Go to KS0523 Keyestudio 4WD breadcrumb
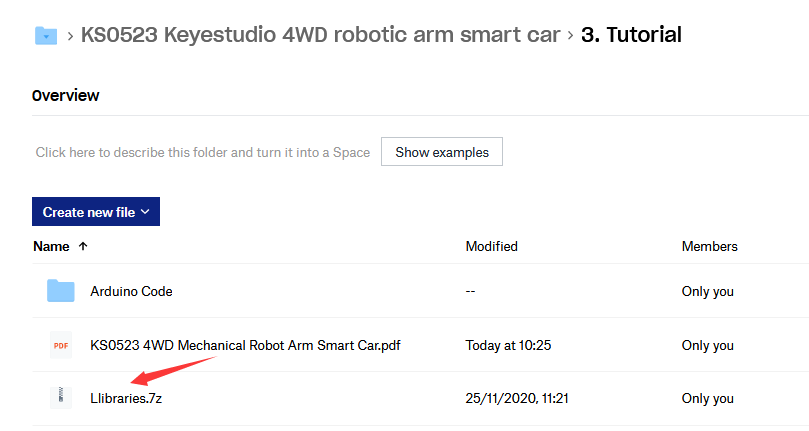Viewport: 809px width, 431px height. pos(320,35)
